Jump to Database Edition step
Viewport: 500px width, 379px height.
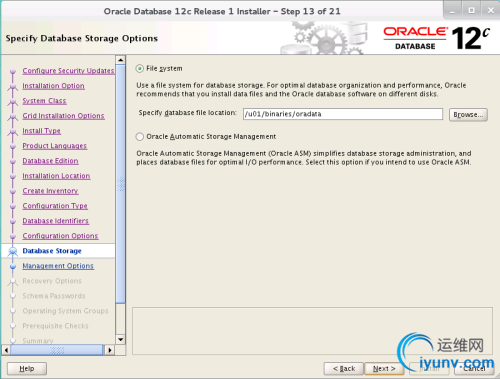pyautogui.click(x=50, y=161)
